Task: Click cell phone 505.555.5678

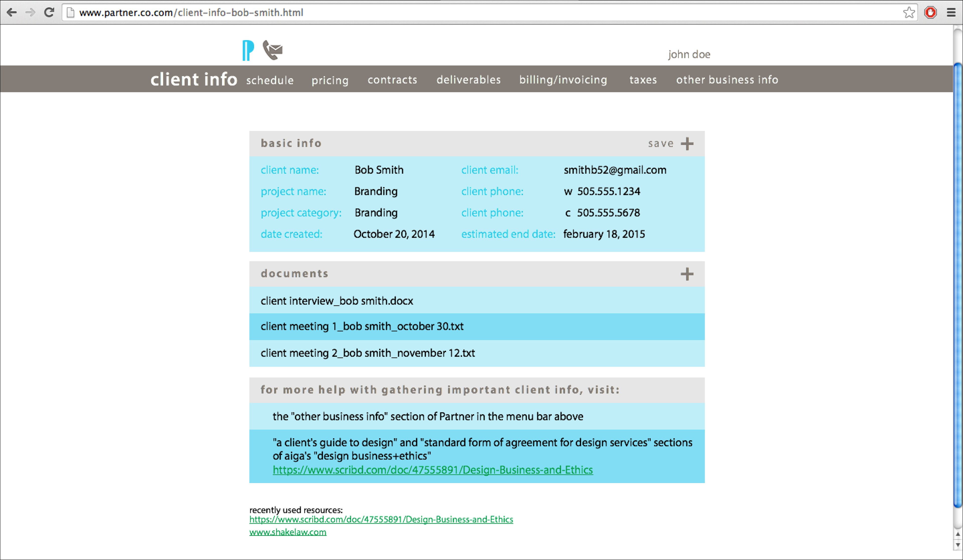Action: pyautogui.click(x=608, y=213)
